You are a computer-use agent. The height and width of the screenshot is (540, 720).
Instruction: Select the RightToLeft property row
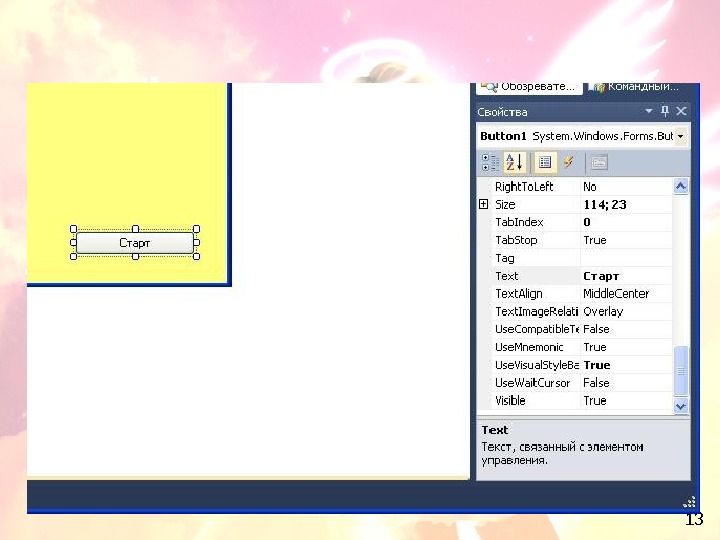click(575, 186)
